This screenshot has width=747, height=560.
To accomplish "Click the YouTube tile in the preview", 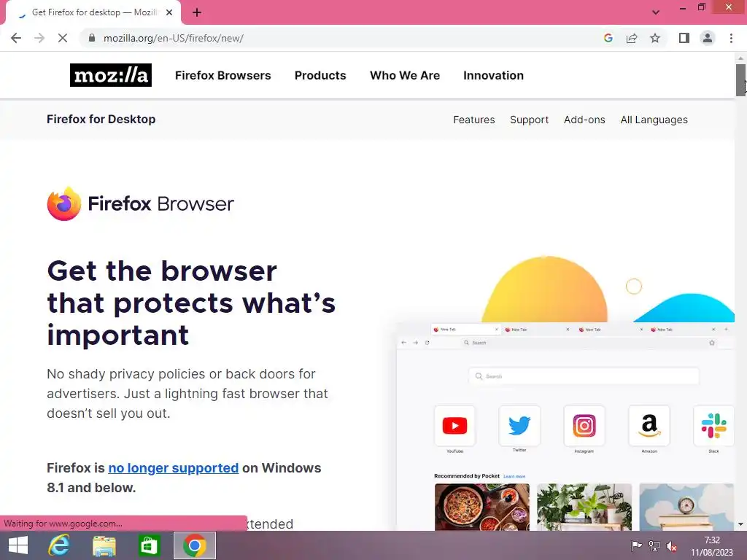I will 454,426.
